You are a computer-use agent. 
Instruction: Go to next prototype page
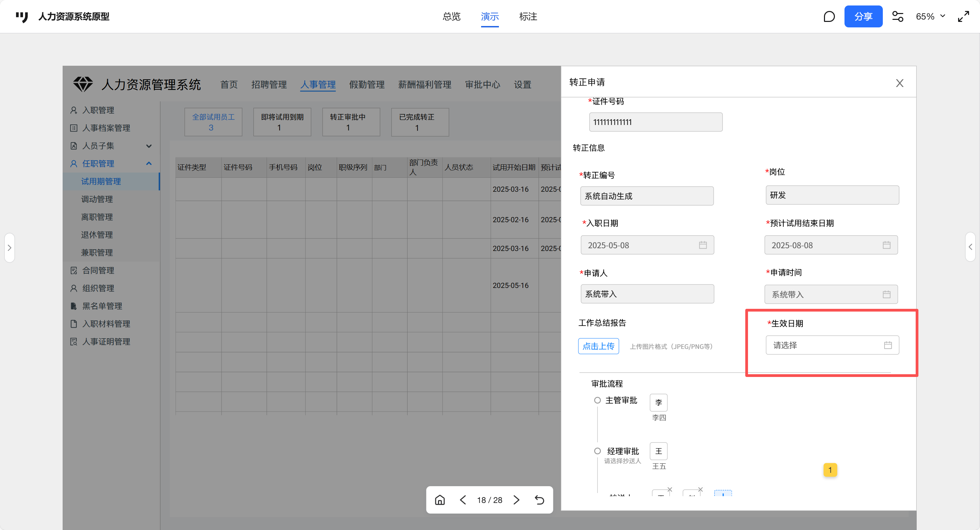point(516,500)
